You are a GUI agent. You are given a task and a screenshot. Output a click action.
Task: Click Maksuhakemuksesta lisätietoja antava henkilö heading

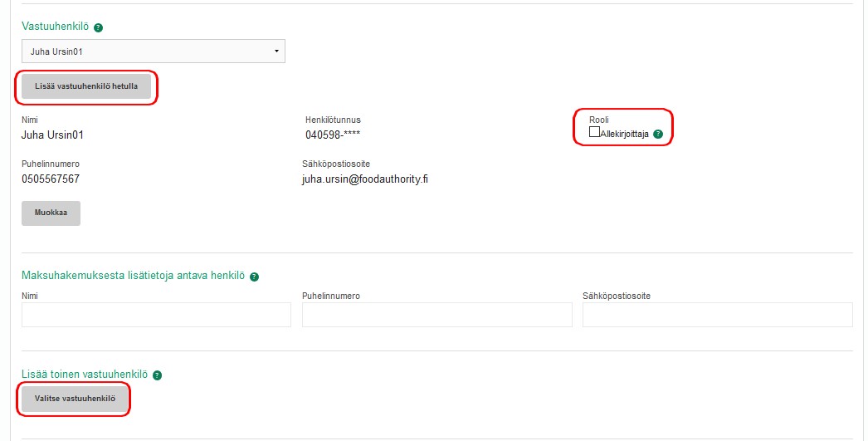133,276
